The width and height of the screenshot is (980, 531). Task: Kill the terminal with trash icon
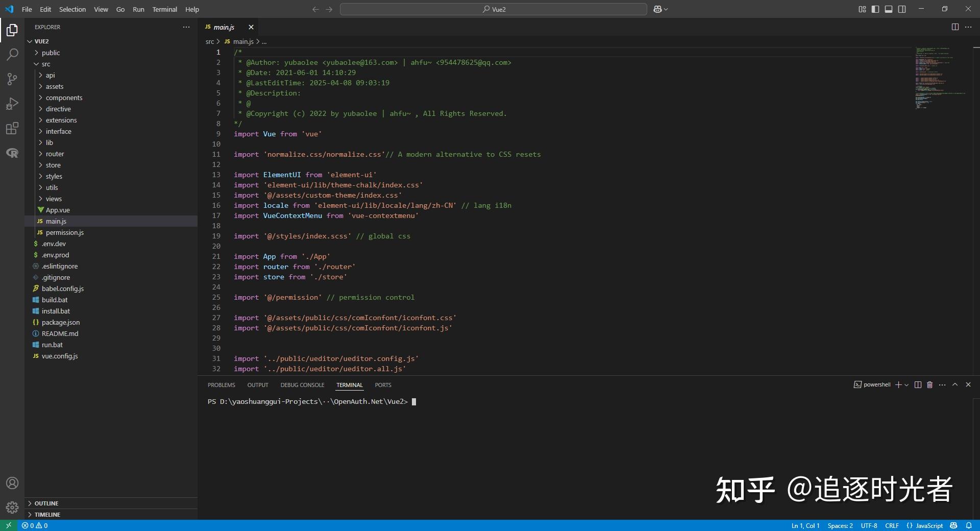(x=929, y=385)
